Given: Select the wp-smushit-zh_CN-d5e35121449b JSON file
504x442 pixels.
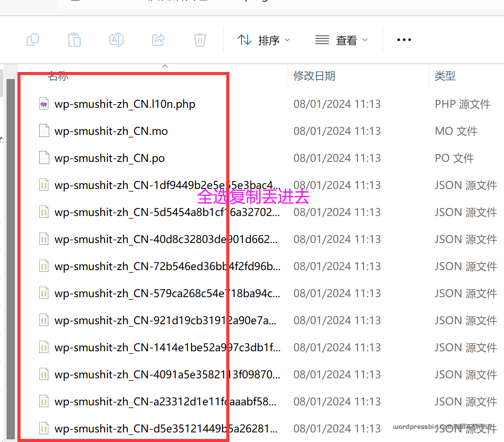Looking at the screenshot, I should [x=166, y=429].
